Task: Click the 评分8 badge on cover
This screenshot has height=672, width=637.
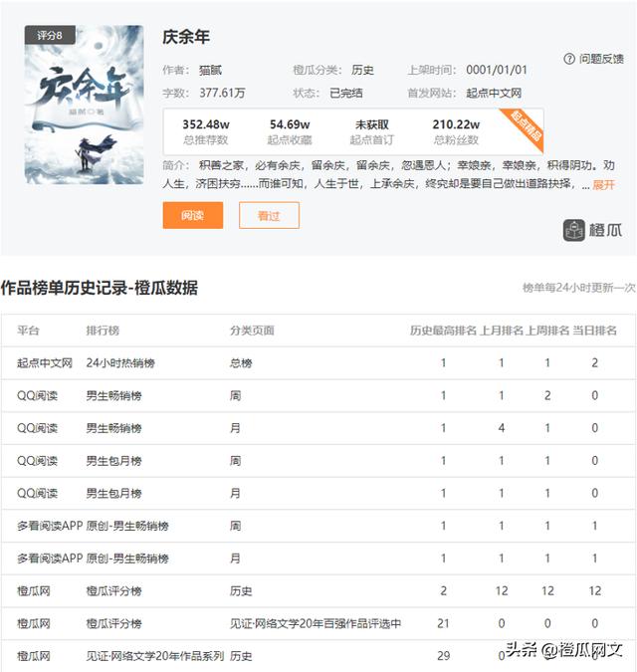Action: click(x=50, y=35)
